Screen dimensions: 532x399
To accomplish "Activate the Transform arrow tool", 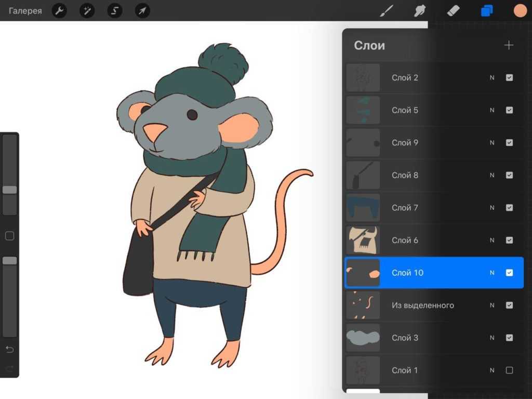I will 142,10.
